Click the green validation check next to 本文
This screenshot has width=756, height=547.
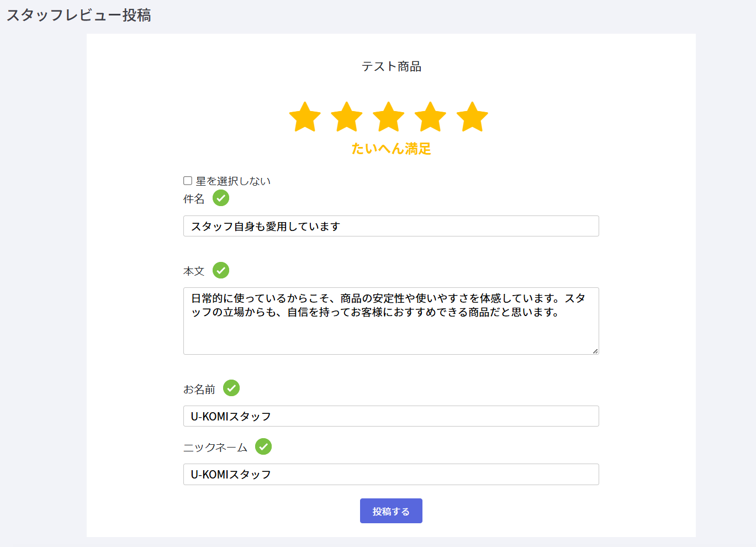[x=221, y=270]
